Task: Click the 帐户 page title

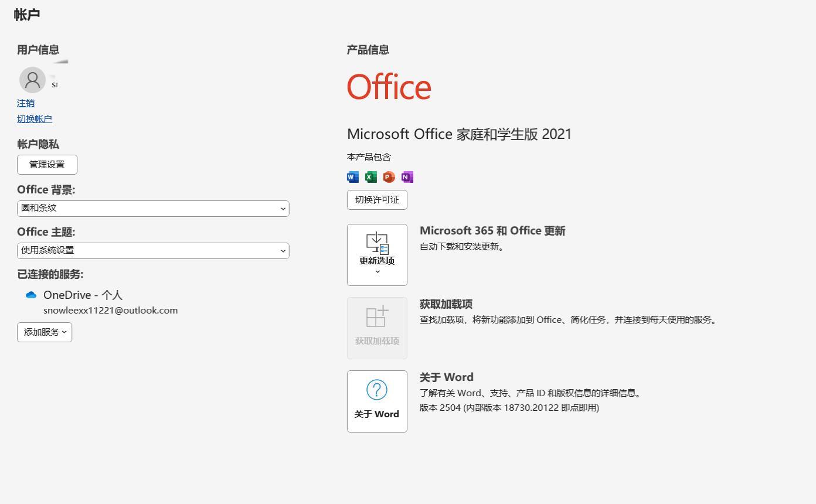Action: click(27, 15)
